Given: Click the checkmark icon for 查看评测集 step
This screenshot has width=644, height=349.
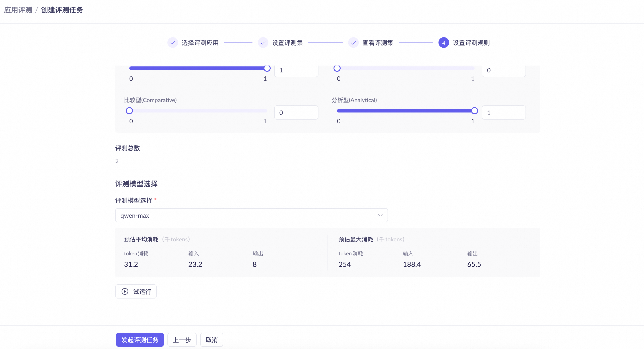Looking at the screenshot, I should point(353,43).
